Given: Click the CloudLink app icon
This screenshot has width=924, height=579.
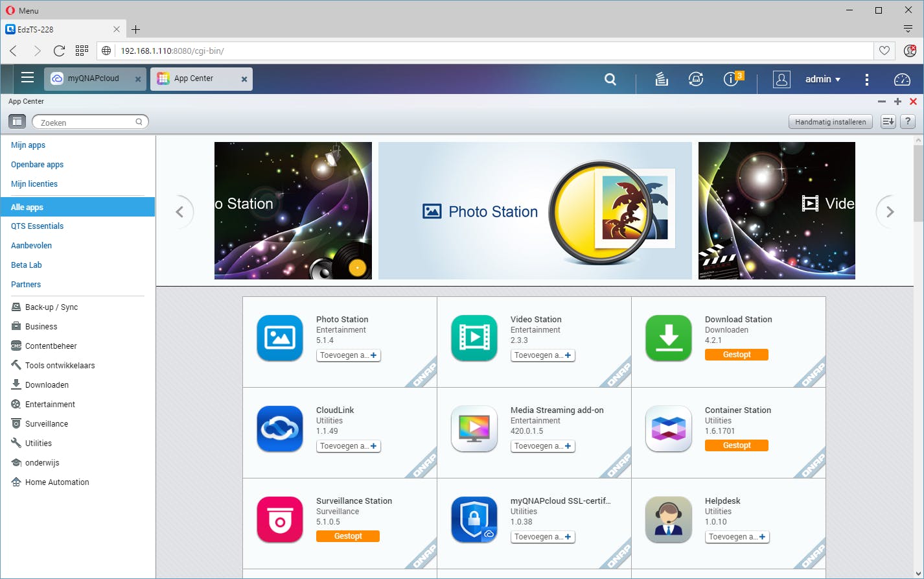Looking at the screenshot, I should click(280, 429).
